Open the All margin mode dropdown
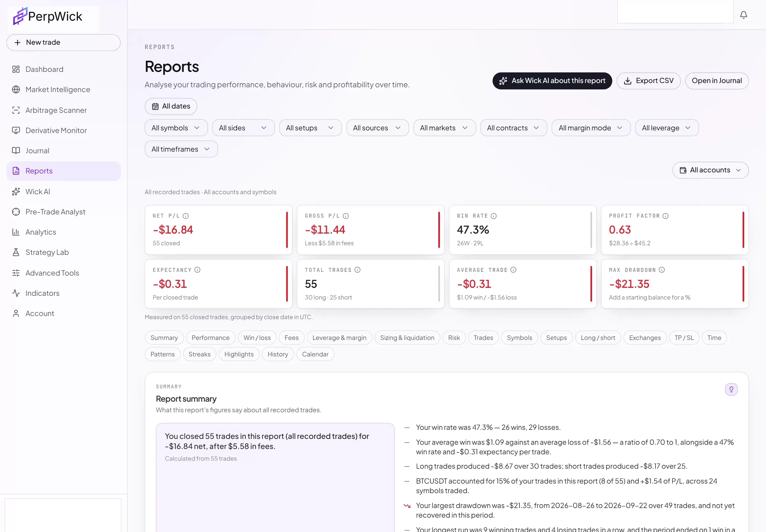This screenshot has width=766, height=532. tap(591, 128)
